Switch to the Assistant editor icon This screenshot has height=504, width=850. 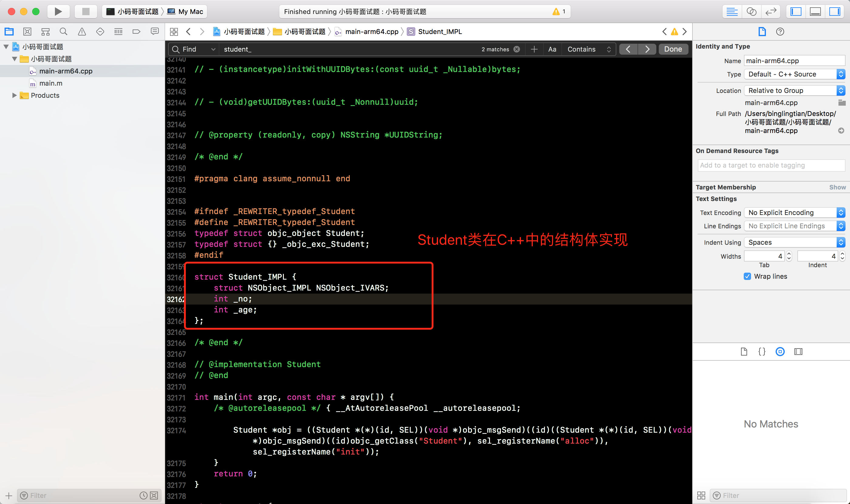point(751,12)
